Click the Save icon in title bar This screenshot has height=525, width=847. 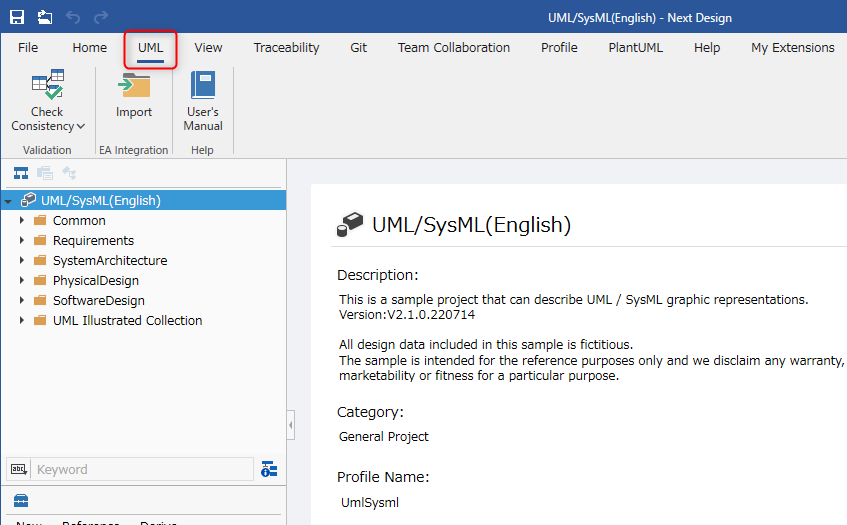tap(17, 17)
